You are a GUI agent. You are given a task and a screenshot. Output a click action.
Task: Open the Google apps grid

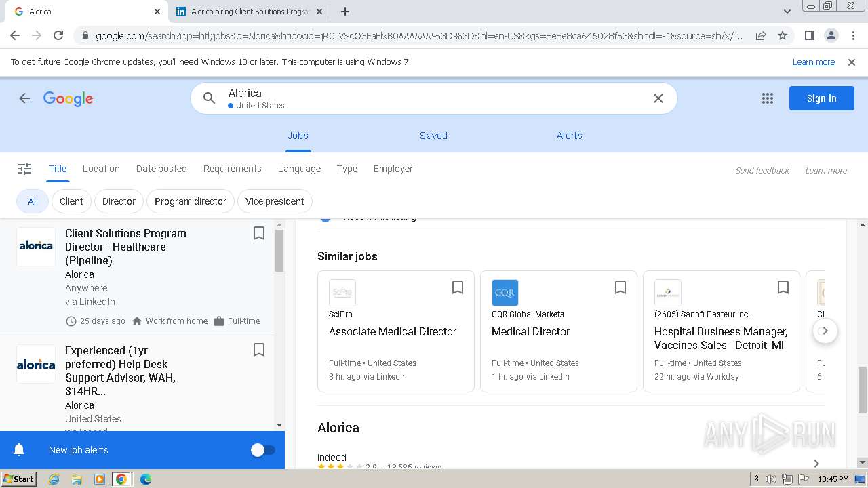[x=768, y=98]
